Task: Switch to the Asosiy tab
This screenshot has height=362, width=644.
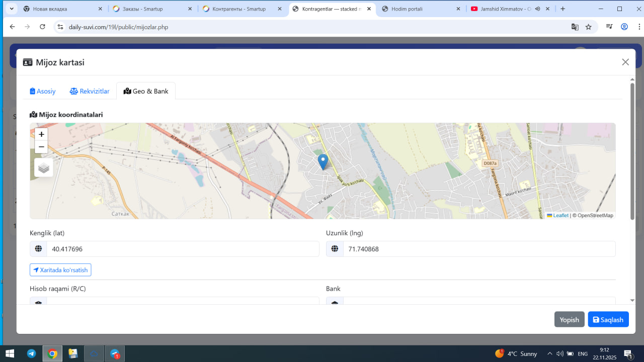Action: tap(43, 91)
